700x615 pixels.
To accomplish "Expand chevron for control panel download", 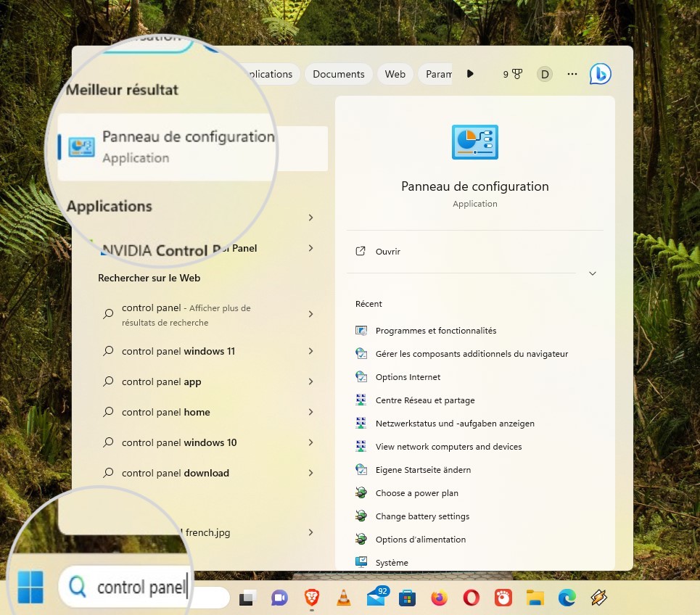I will click(x=310, y=472).
